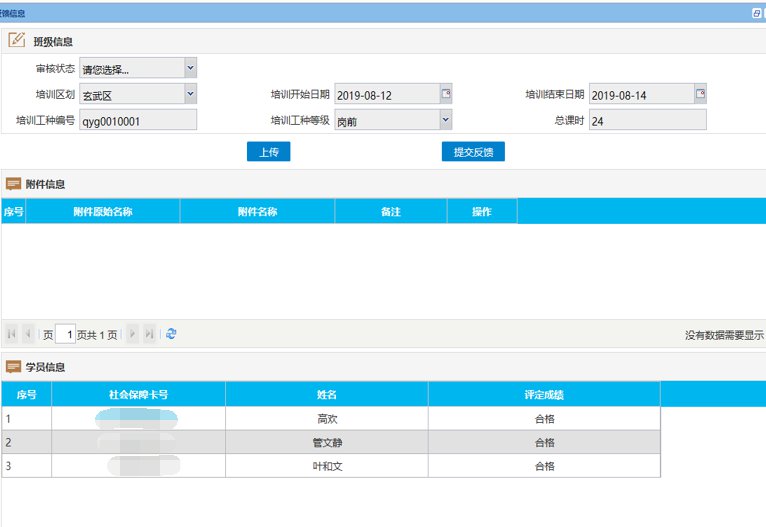
Task: Select the row for 叶和文
Action: 326,466
